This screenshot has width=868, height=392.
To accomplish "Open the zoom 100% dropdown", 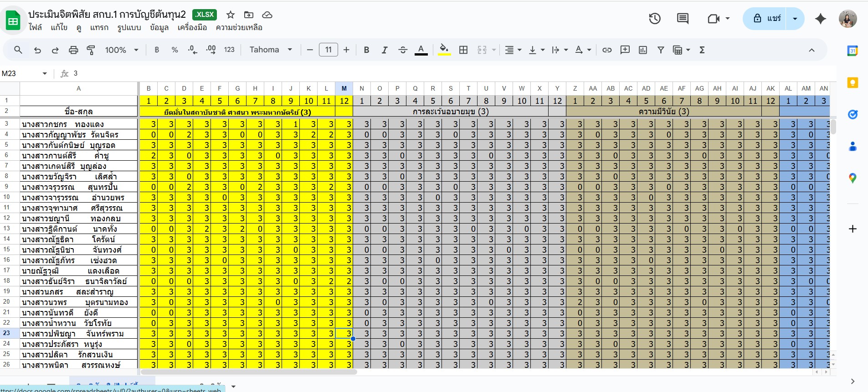I will tap(121, 50).
